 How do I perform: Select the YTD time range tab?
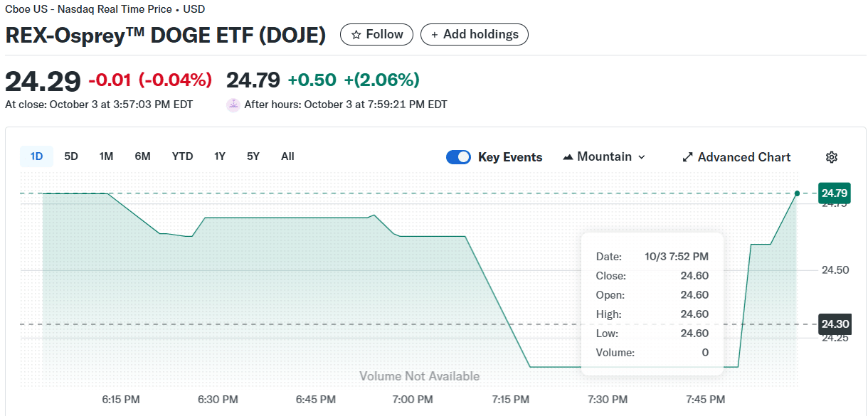182,156
